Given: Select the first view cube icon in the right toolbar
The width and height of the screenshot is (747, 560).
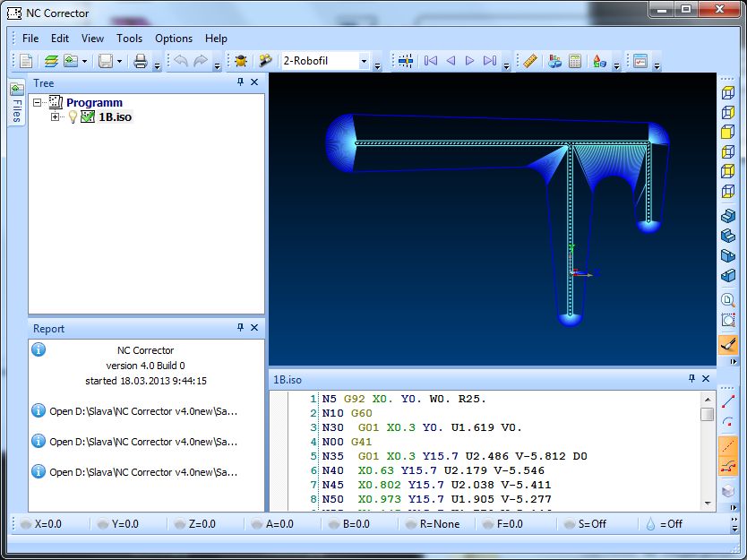Looking at the screenshot, I should 728,92.
